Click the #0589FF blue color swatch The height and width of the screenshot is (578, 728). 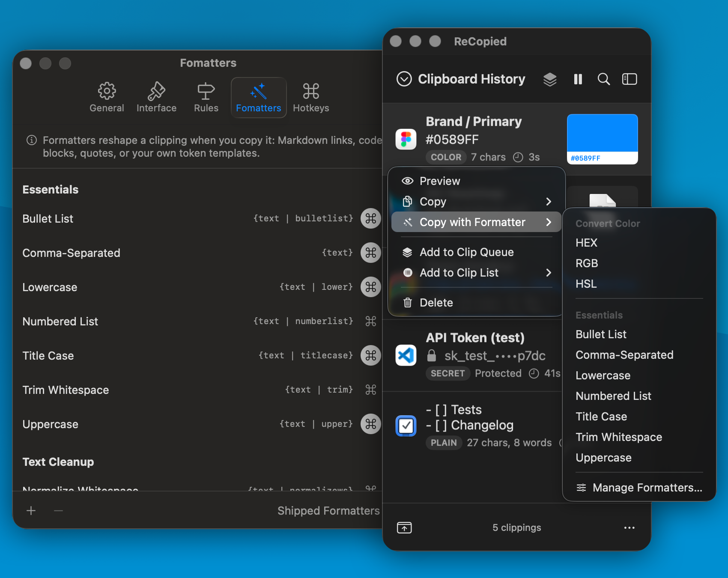coord(603,139)
